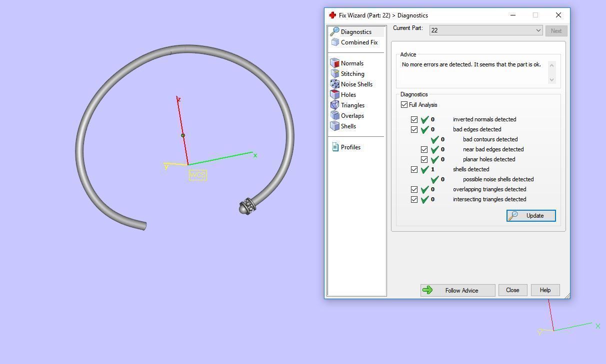The image size is (606, 364).
Task: Click the Noise Shells icon
Action: tap(334, 84)
